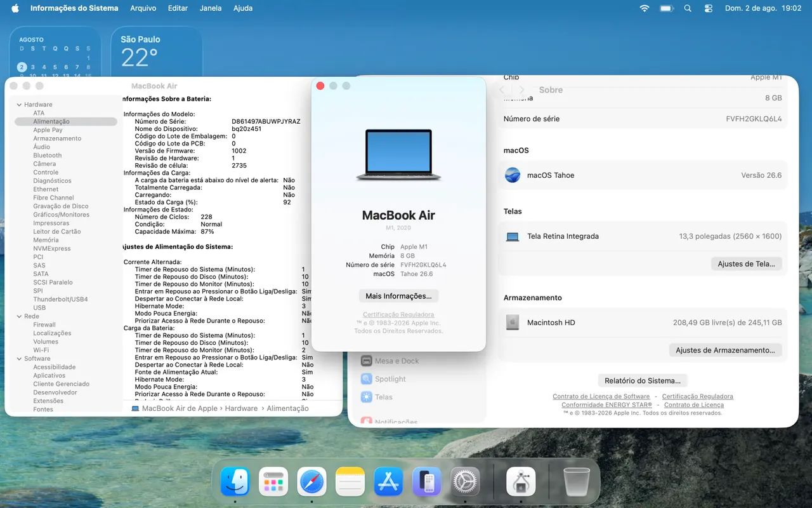The image size is (812, 508).
Task: Select Firewall under Rede
Action: point(44,324)
